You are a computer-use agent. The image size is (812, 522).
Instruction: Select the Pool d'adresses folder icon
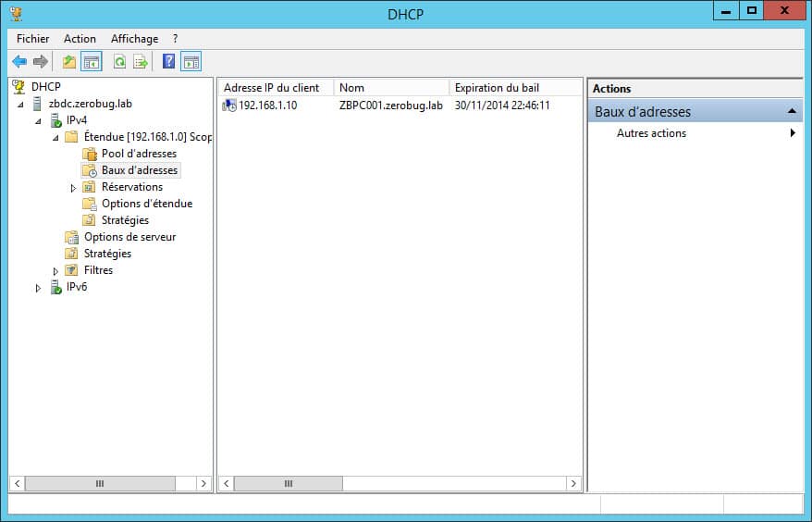coord(90,154)
